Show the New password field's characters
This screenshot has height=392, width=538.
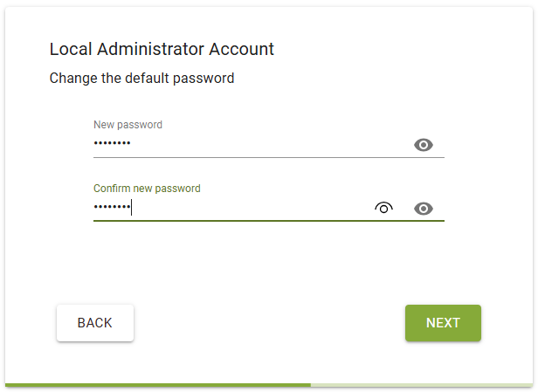pos(424,145)
